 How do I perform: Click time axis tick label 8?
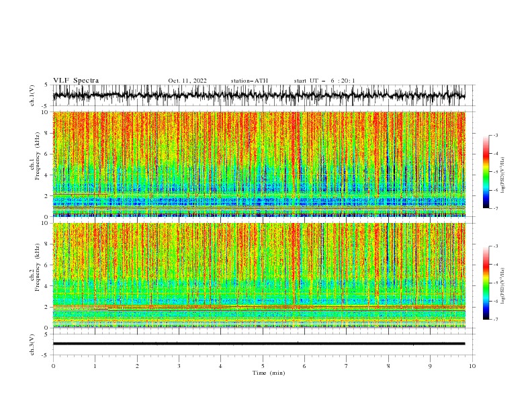click(x=388, y=366)
